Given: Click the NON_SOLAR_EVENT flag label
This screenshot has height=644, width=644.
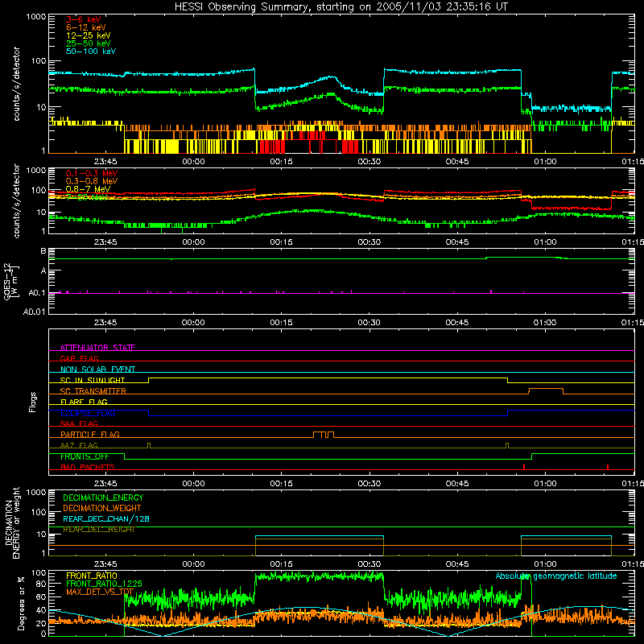Looking at the screenshot, I should (x=97, y=369).
